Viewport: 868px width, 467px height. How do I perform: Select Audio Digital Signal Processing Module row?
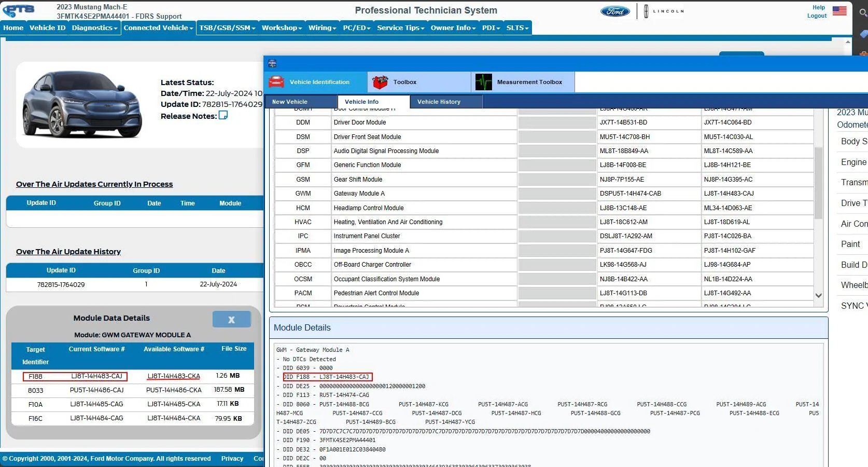point(544,151)
